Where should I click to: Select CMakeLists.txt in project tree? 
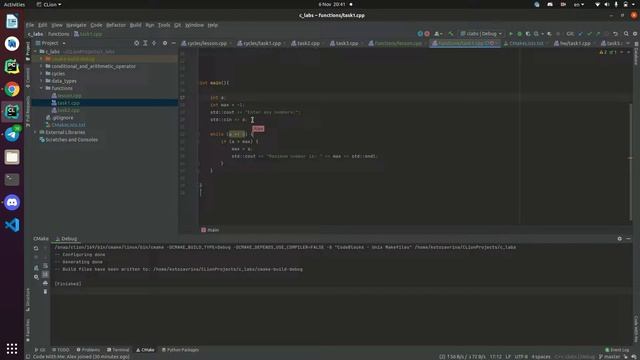(66, 125)
